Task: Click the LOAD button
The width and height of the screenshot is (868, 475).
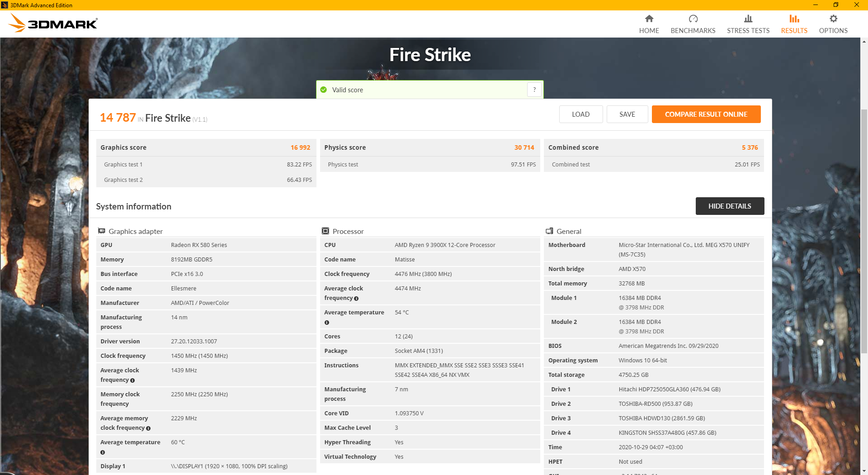Action: point(581,114)
